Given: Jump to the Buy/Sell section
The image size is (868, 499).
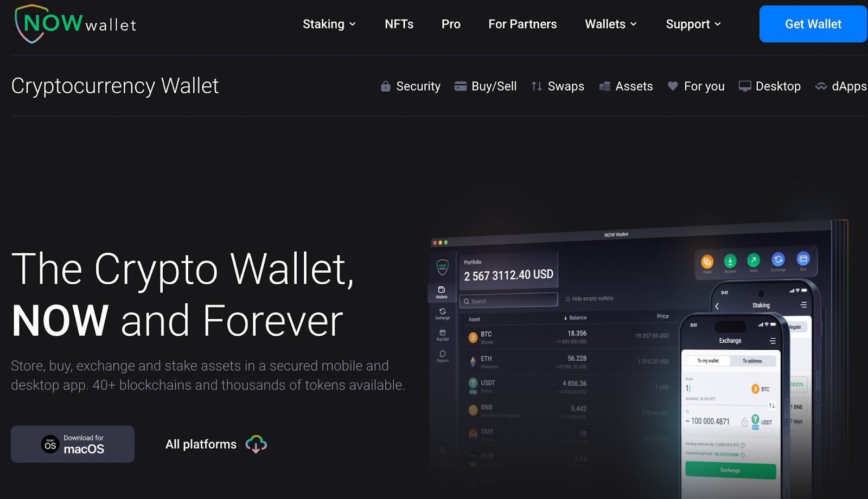Looking at the screenshot, I should [x=486, y=86].
